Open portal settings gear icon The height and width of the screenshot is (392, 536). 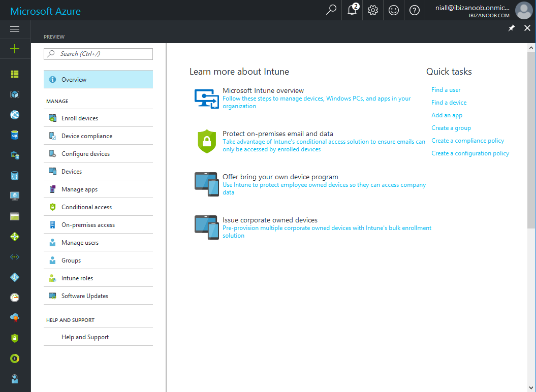pyautogui.click(x=373, y=10)
